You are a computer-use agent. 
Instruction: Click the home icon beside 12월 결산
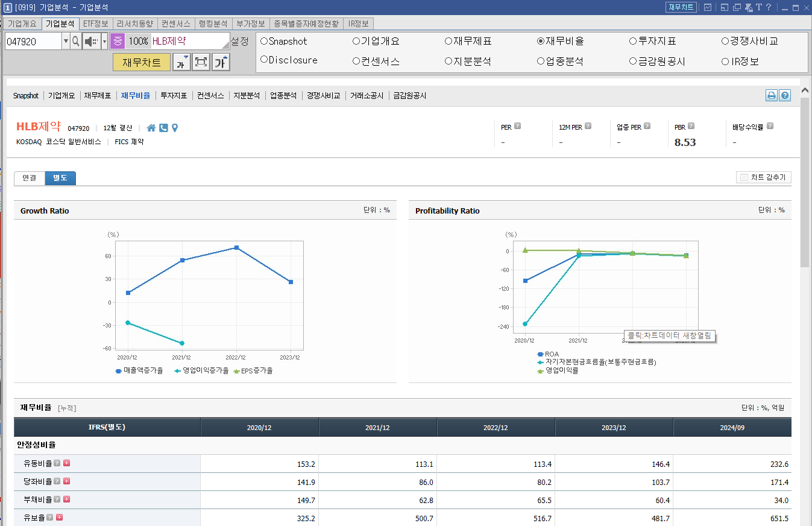tap(151, 128)
